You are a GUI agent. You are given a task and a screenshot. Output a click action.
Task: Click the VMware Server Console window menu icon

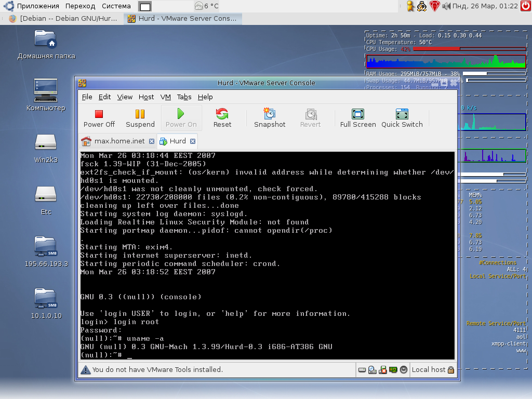pos(82,83)
